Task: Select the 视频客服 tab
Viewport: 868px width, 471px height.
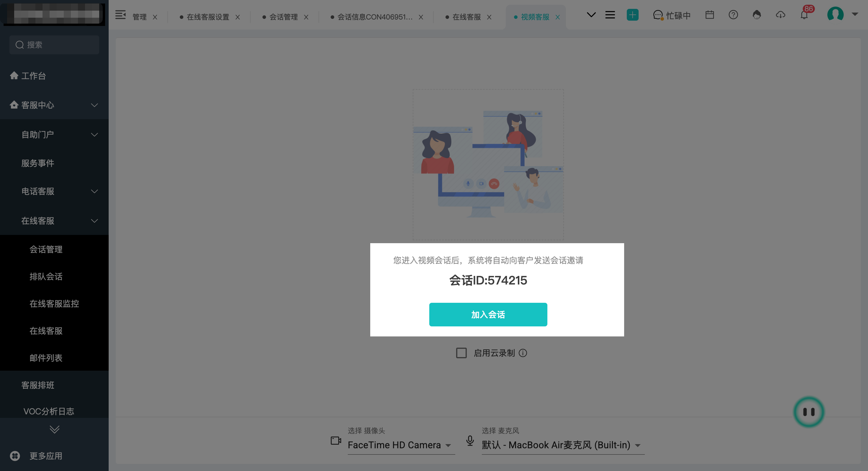Action: point(535,17)
